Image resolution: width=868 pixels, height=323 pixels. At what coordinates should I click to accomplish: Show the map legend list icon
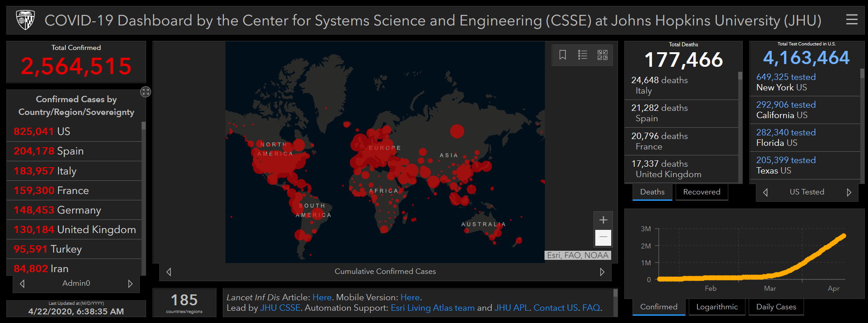coord(583,55)
